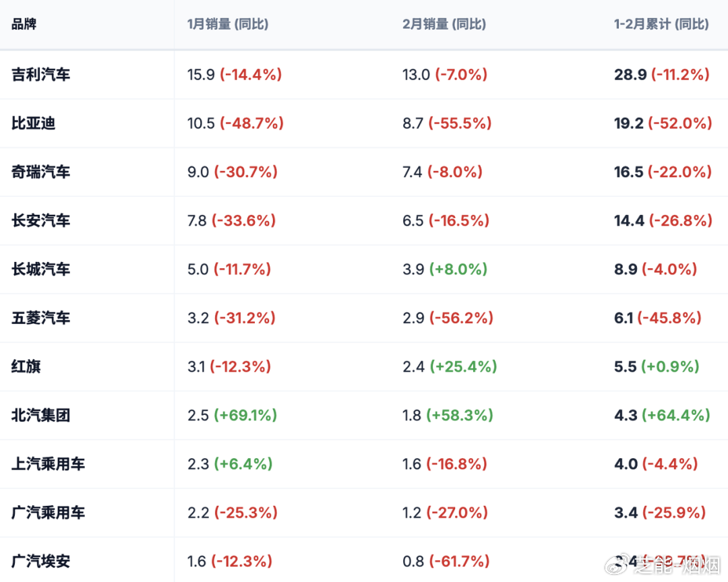Click 吉利汽车 January value 15.9 (-14.4%)
Image resolution: width=728 pixels, height=582 pixels.
(x=235, y=74)
